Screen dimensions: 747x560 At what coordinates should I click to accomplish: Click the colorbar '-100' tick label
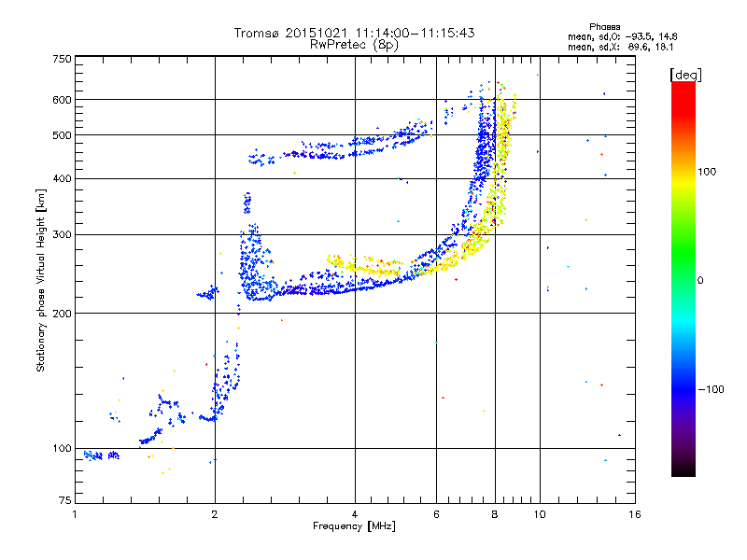click(712, 389)
